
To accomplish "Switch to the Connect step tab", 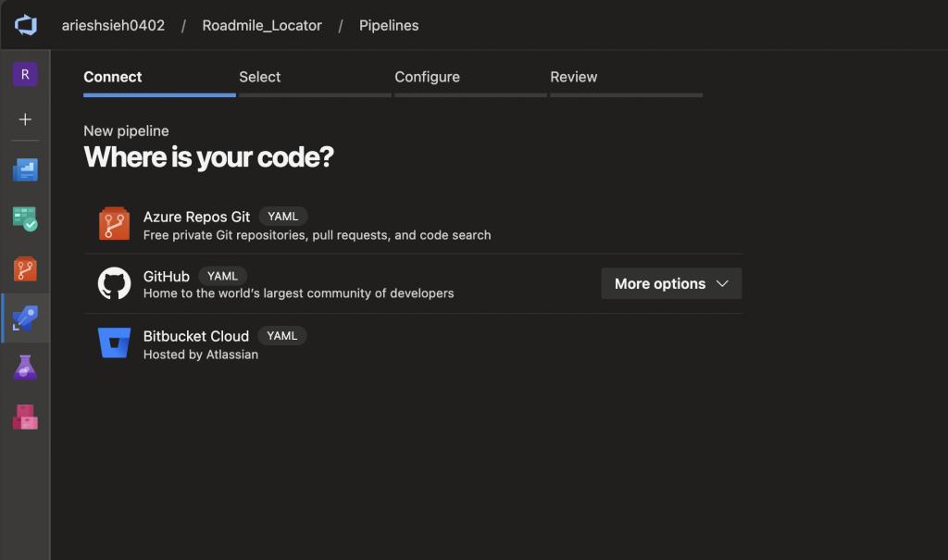I will coord(113,77).
